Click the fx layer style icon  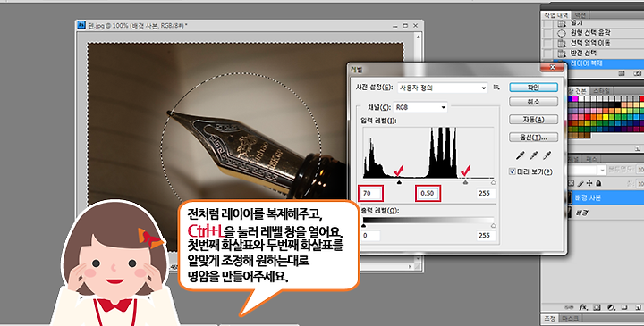point(583,307)
